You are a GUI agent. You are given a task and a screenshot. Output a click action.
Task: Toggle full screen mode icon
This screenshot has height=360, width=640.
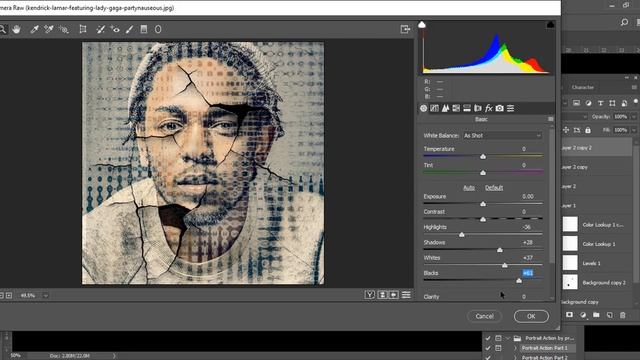point(405,29)
